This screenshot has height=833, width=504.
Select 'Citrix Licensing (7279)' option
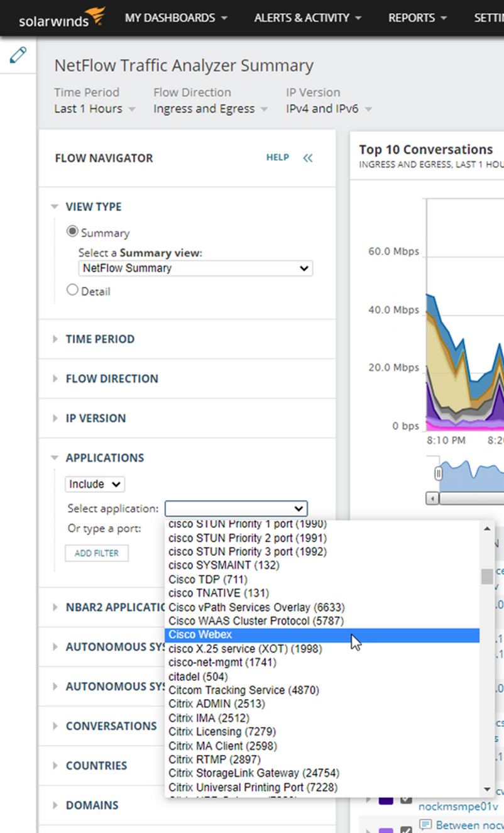click(x=322, y=732)
